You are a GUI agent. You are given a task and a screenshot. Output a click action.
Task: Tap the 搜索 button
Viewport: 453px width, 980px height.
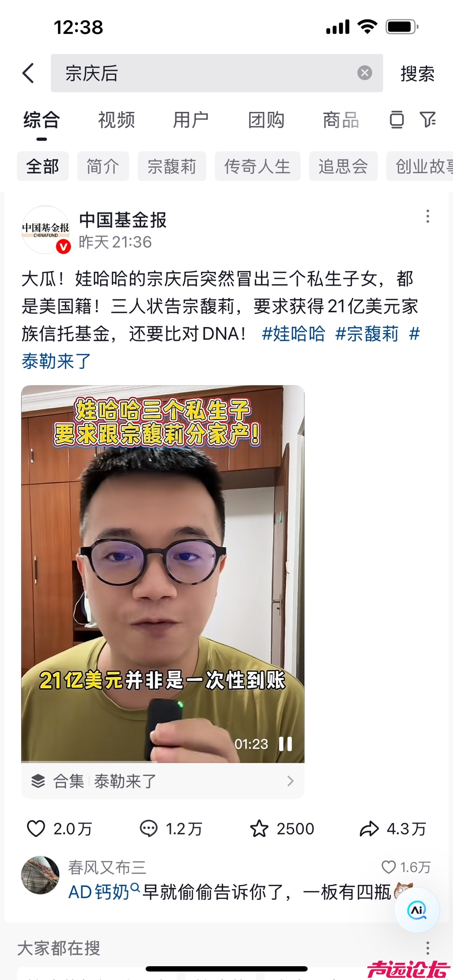[x=417, y=74]
